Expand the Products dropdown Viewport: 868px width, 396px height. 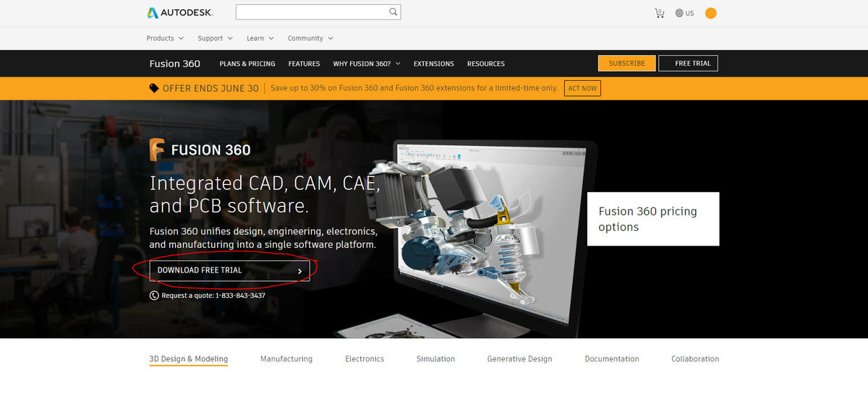point(165,38)
